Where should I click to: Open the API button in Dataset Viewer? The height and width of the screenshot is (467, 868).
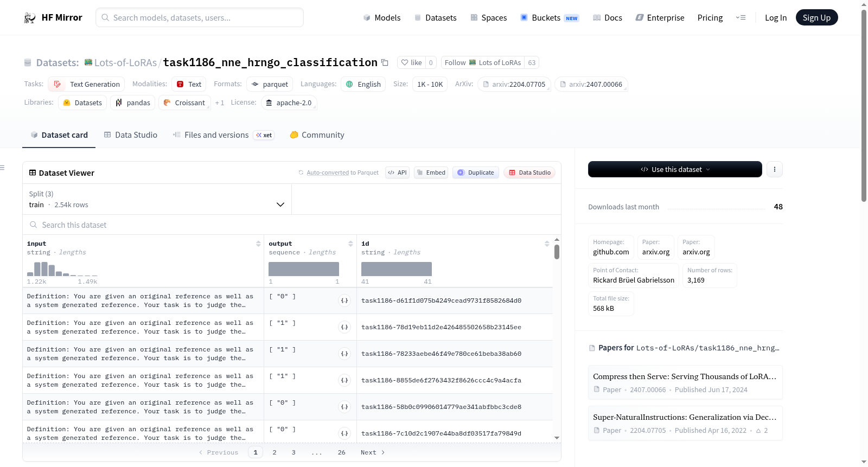[397, 172]
